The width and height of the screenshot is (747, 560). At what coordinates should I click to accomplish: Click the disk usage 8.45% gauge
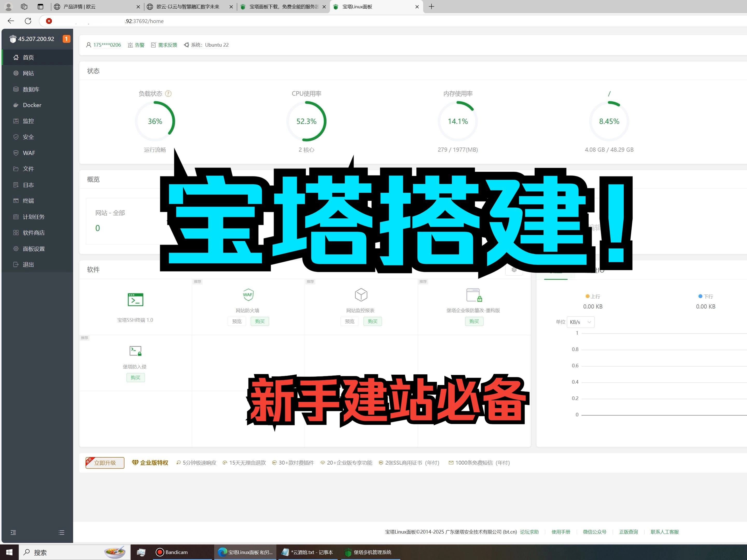coord(609,121)
